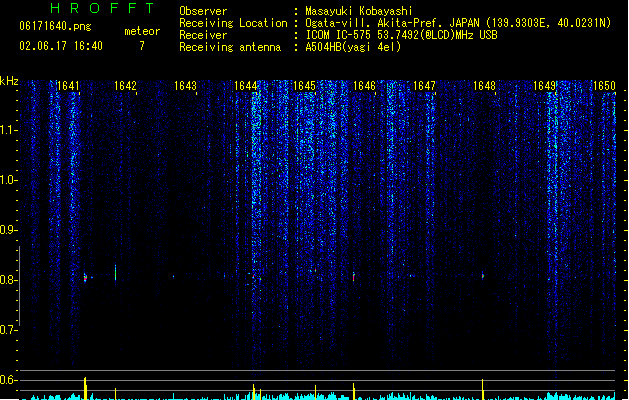Click the 0.9 kHz axis tick label
This screenshot has height=400, width=629.
tap(8, 230)
